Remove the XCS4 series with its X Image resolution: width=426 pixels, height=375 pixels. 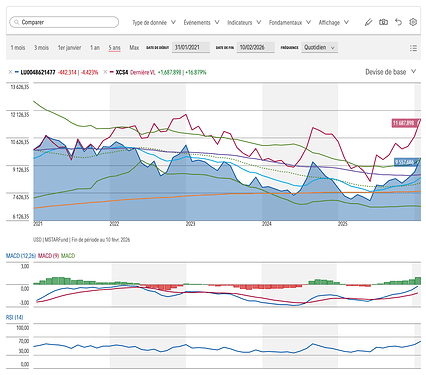[105, 72]
